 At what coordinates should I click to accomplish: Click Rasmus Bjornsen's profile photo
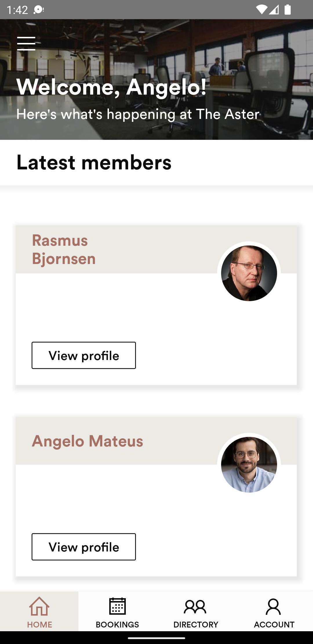[249, 273]
